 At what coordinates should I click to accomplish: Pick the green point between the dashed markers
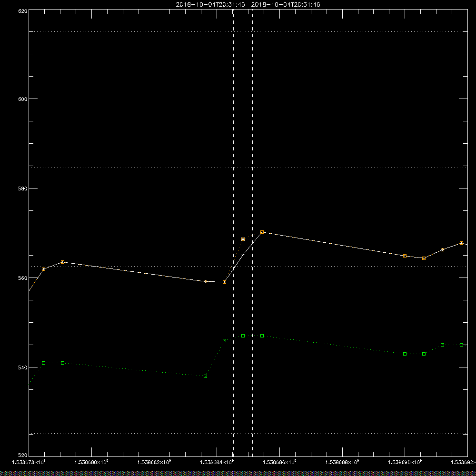243,336
